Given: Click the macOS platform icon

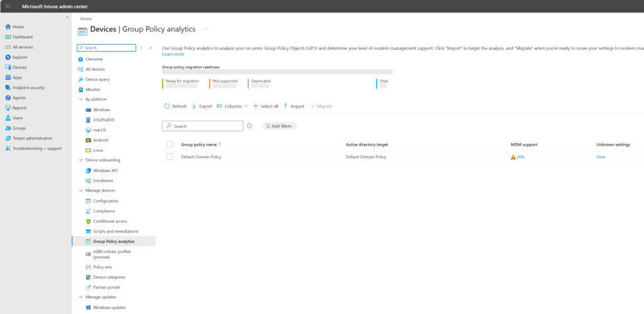Looking at the screenshot, I should coord(88,130).
